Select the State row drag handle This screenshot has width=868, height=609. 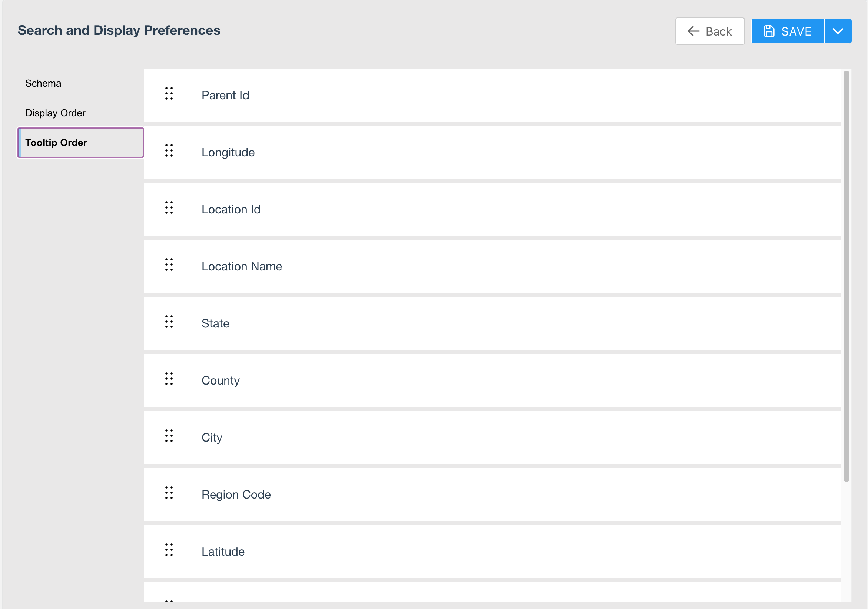click(169, 322)
